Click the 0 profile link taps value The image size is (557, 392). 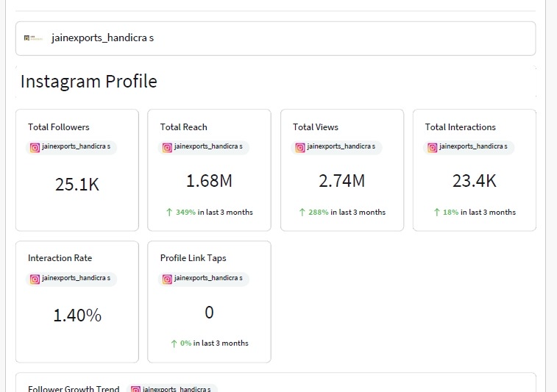209,313
